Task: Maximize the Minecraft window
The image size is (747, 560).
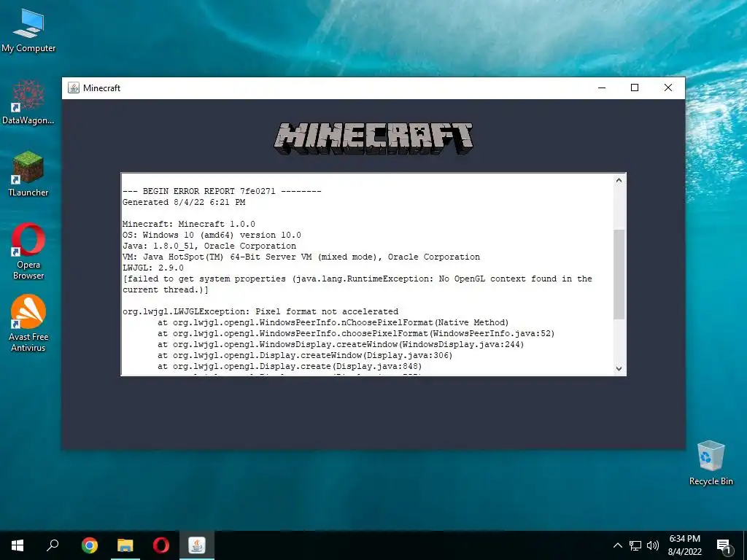Action: [635, 87]
